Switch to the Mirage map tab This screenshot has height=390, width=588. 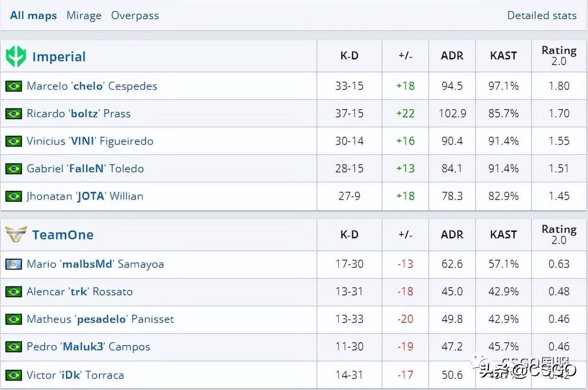coord(84,15)
